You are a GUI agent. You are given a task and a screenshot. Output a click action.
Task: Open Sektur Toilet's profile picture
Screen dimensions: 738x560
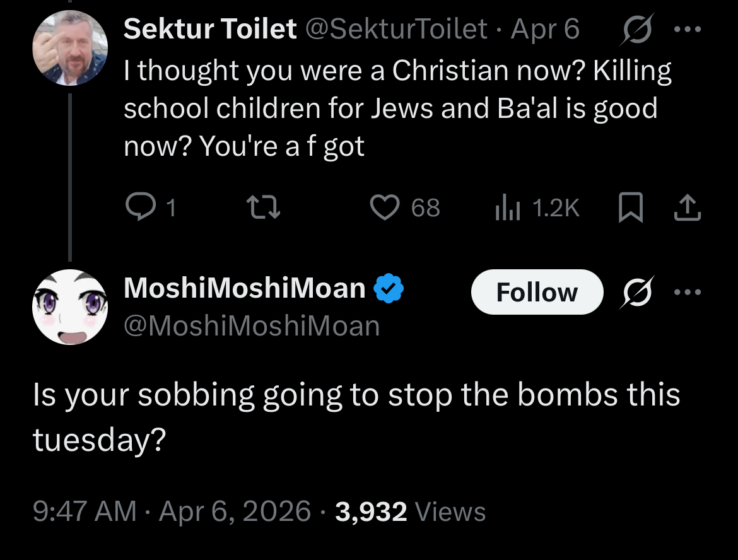[70, 48]
